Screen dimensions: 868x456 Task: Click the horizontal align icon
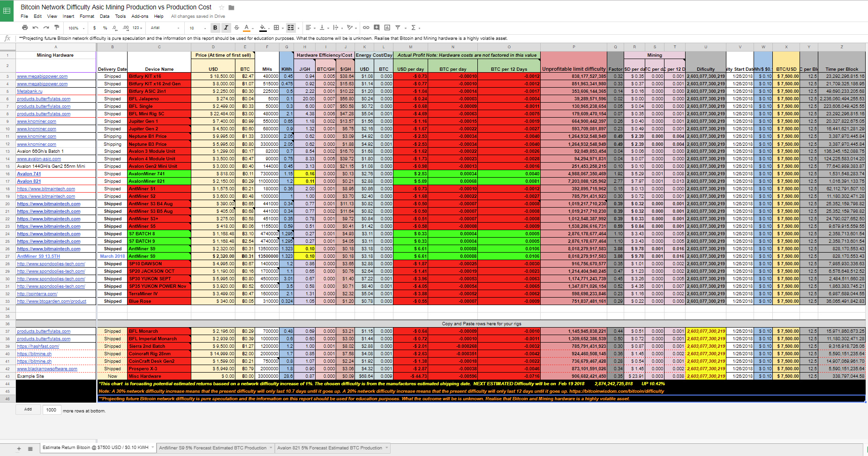308,28
